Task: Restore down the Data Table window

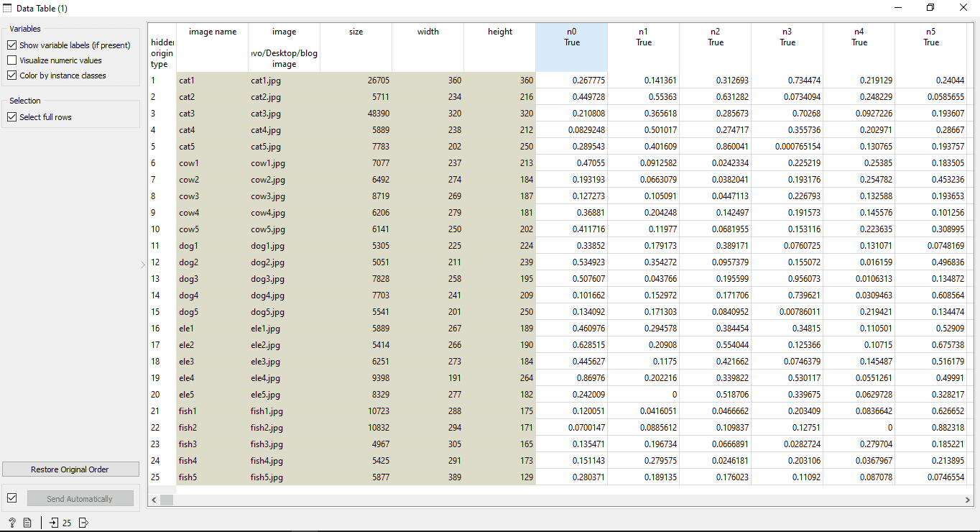Action: click(x=930, y=8)
